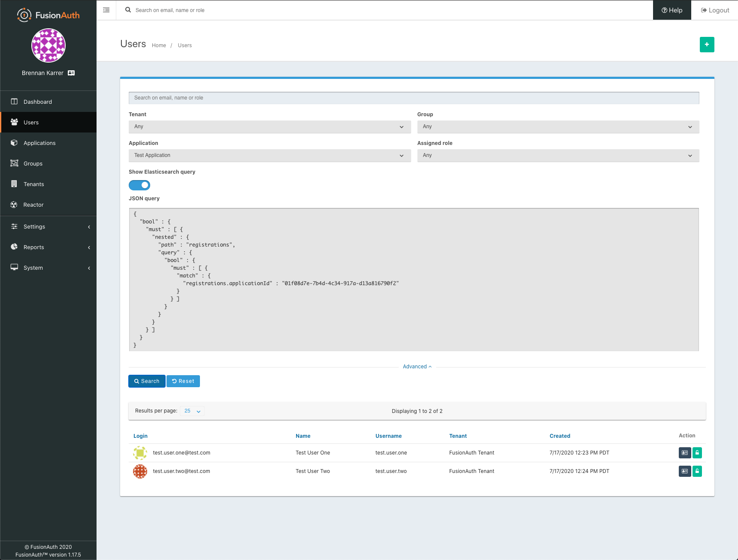The height and width of the screenshot is (560, 738).
Task: Click the lock icon for Test User Two
Action: click(697, 471)
